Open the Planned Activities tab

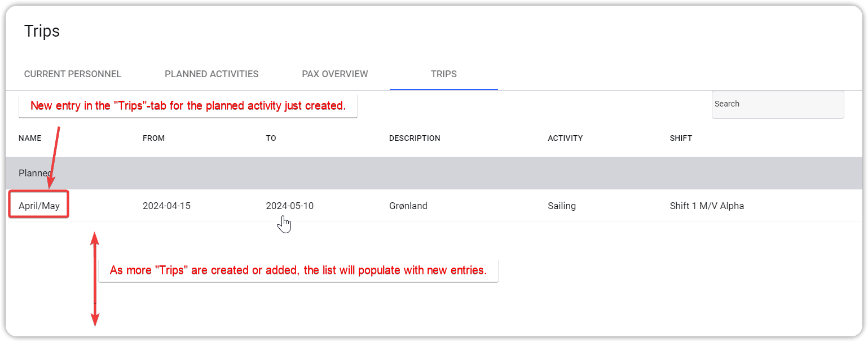(212, 74)
